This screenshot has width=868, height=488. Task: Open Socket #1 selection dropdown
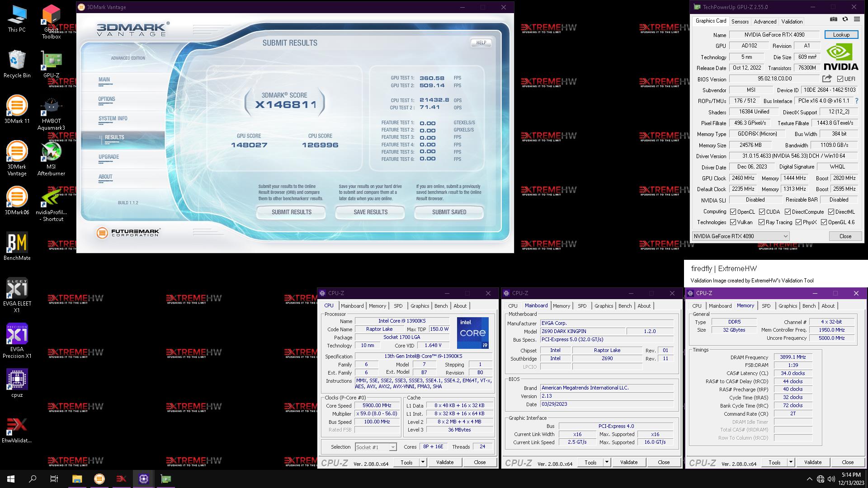(376, 447)
